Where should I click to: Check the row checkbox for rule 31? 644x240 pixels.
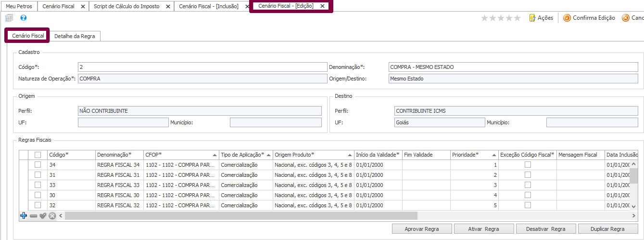(x=38, y=175)
